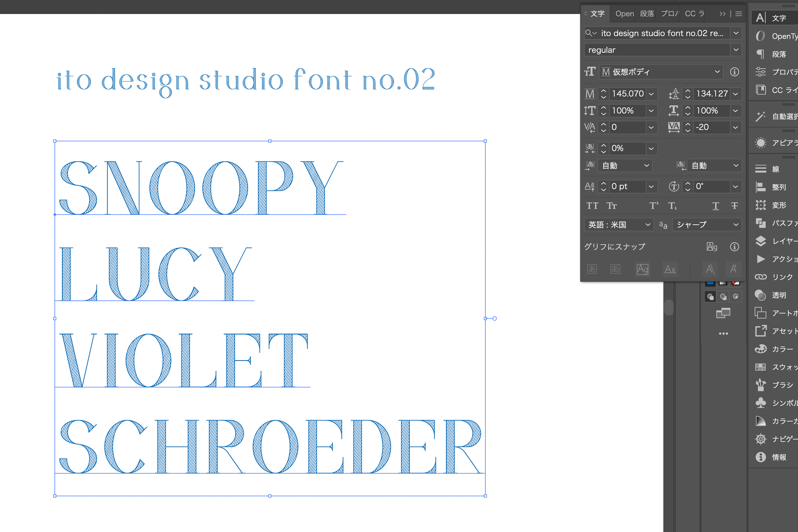Open the Swatches panel icon
798x532 pixels.
coord(761,367)
